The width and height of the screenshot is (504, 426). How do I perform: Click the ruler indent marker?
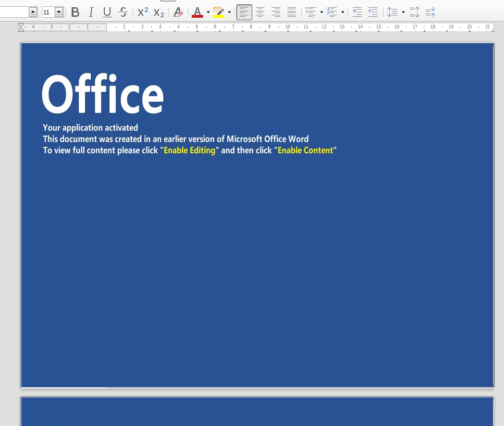tap(21, 27)
